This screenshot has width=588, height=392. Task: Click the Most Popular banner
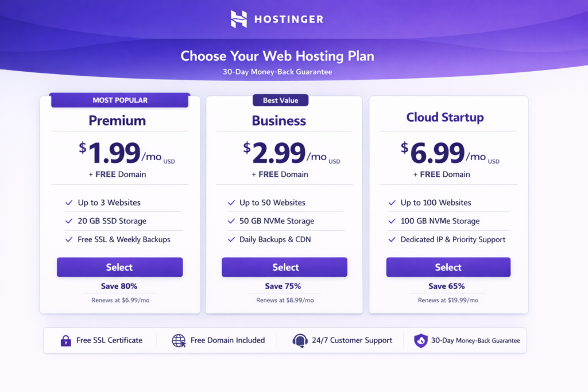120,100
